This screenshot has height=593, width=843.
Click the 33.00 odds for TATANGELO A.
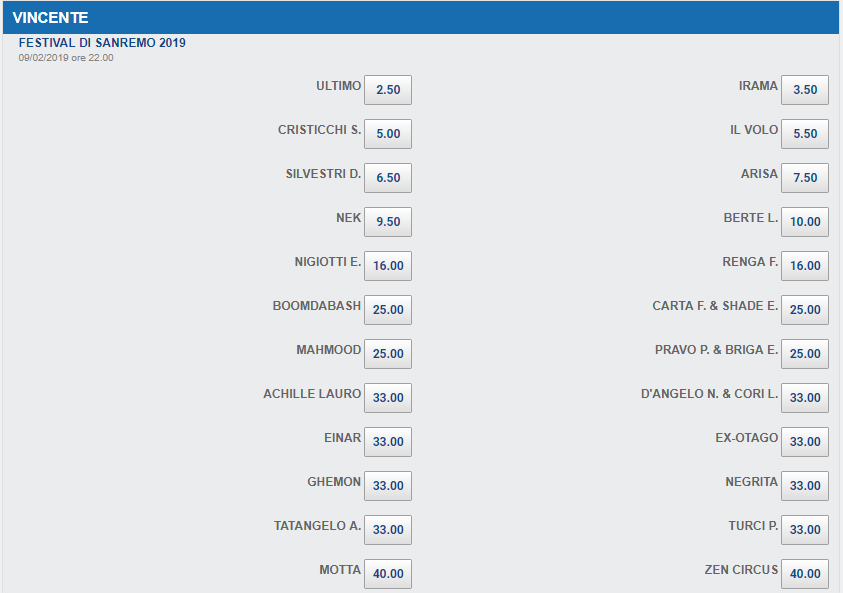coord(388,531)
